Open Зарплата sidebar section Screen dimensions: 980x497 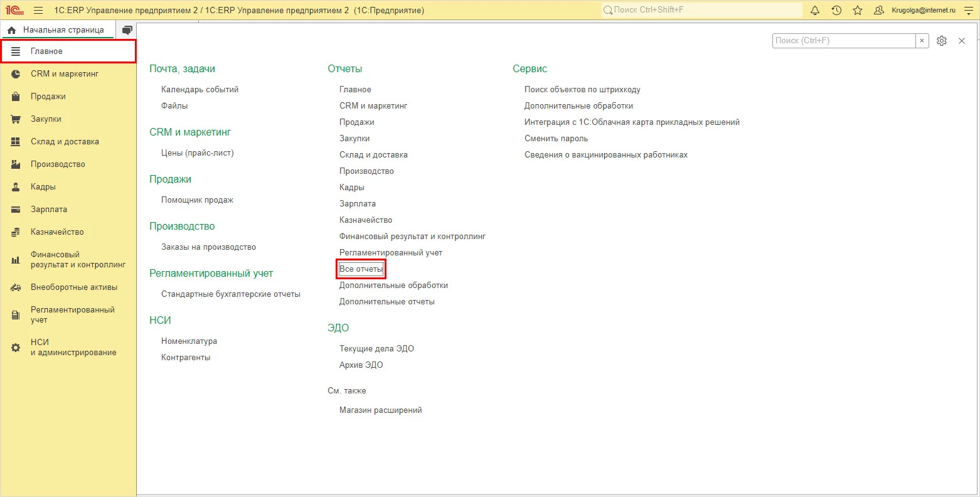point(68,210)
